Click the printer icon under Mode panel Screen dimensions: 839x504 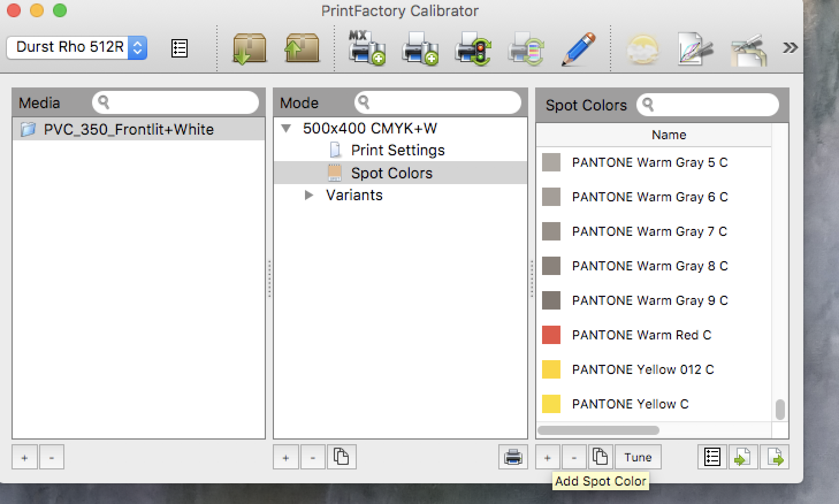[513, 457]
